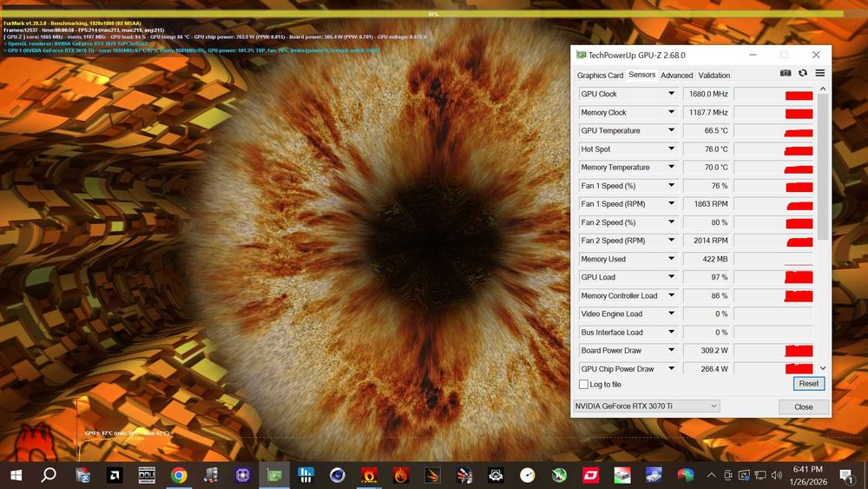Open Board Power Draw dropdown arrow
This screenshot has height=489, width=868.
[x=671, y=350]
